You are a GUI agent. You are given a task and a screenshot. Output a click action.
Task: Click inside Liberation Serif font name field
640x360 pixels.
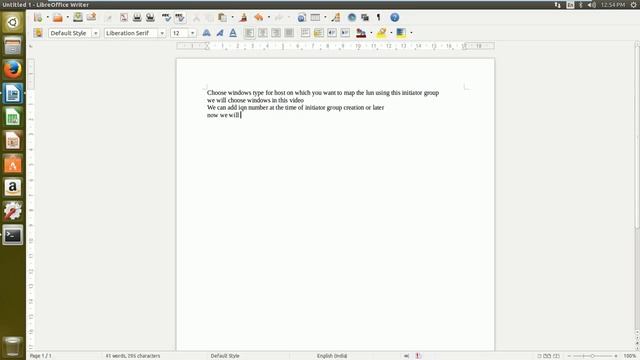pyautogui.click(x=131, y=33)
